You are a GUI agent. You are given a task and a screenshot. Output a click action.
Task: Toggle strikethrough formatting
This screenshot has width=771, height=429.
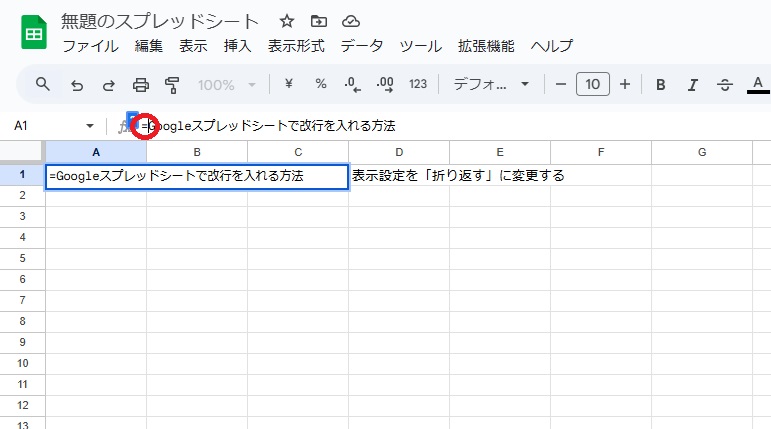(724, 85)
